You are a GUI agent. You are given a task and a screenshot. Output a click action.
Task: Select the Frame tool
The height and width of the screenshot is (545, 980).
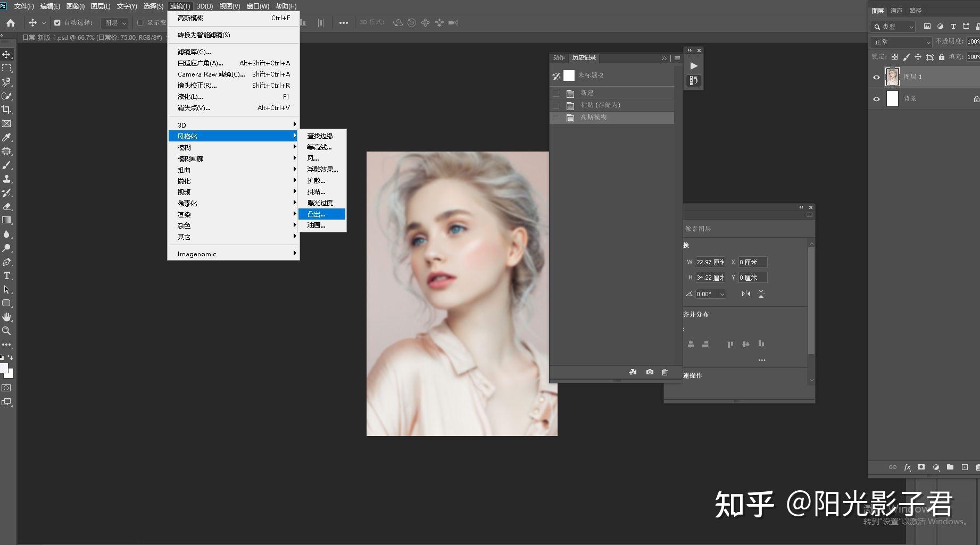[x=7, y=123]
